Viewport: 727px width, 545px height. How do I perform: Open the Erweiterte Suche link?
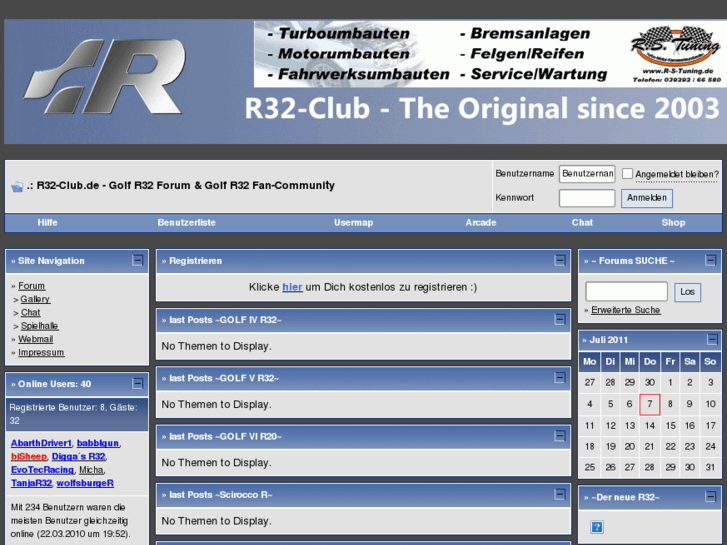click(x=625, y=310)
